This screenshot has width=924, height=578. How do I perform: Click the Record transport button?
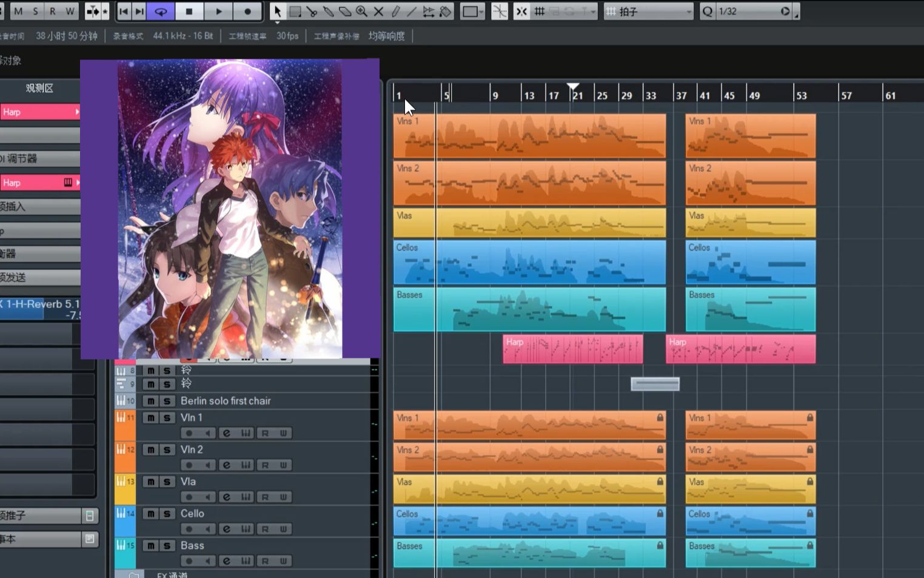pyautogui.click(x=247, y=12)
